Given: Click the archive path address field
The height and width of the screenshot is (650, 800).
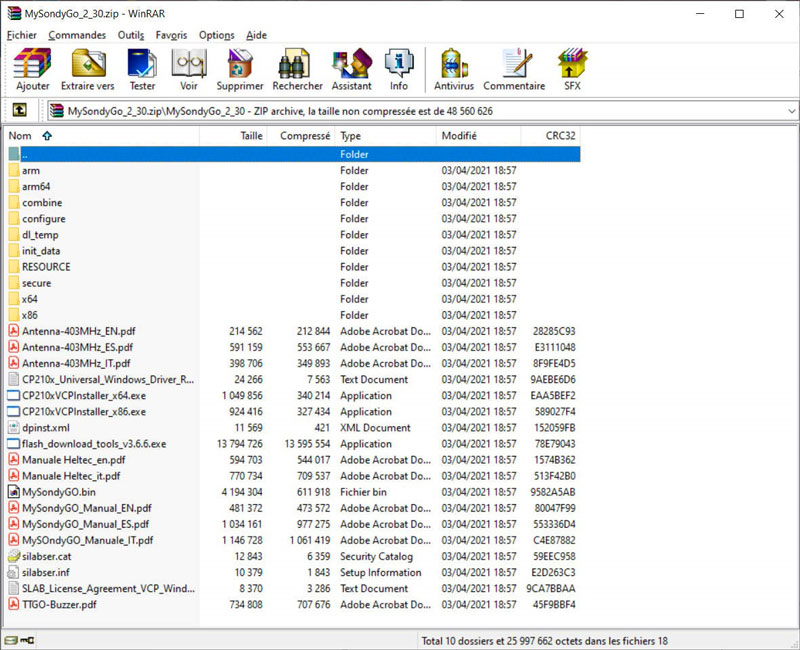Looking at the screenshot, I should tap(422, 111).
